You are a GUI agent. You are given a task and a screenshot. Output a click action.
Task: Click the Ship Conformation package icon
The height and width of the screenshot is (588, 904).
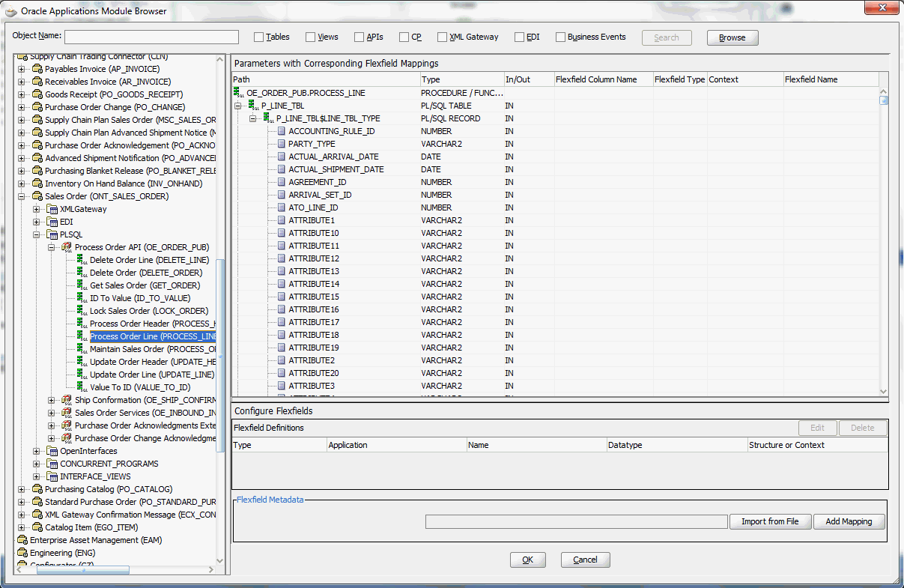click(x=67, y=400)
